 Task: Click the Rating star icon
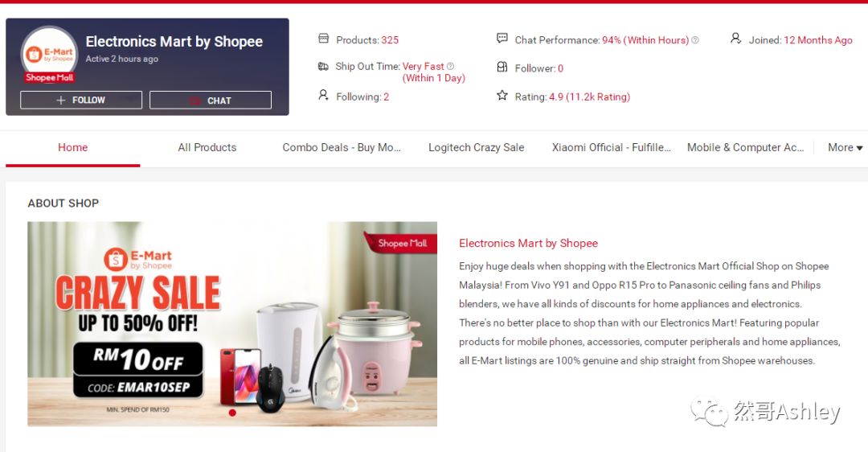[502, 95]
